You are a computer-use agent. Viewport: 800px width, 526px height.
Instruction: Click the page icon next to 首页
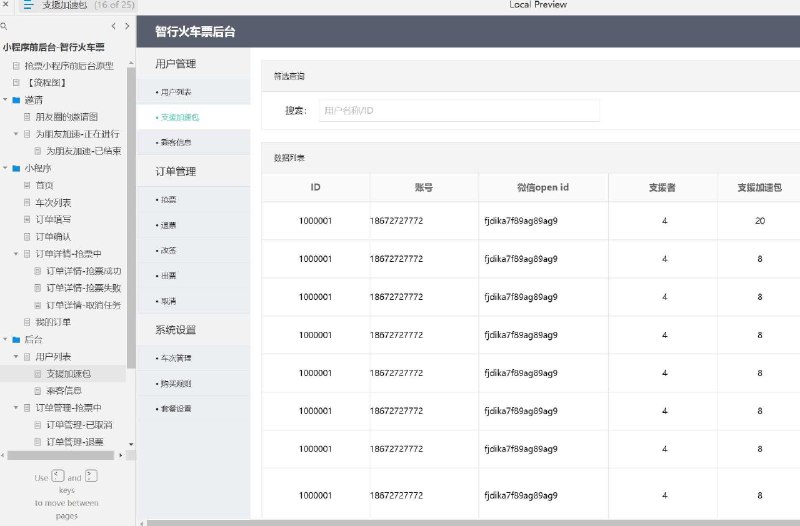(x=27, y=185)
